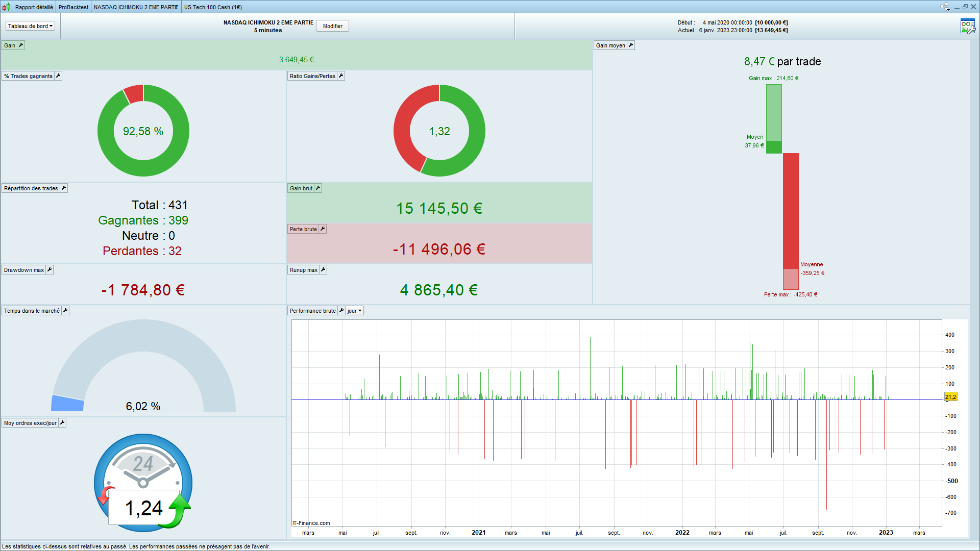Select the ProBacktest tab
This screenshot has height=551, width=980.
(73, 7)
